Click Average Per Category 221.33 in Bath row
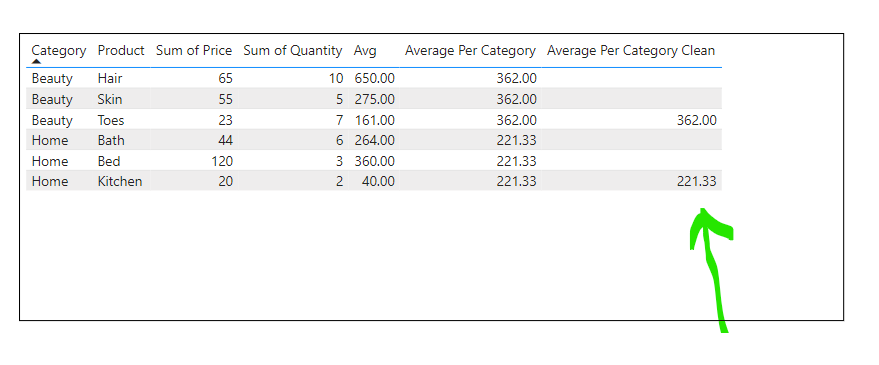Image resolution: width=879 pixels, height=365 pixels. click(516, 140)
